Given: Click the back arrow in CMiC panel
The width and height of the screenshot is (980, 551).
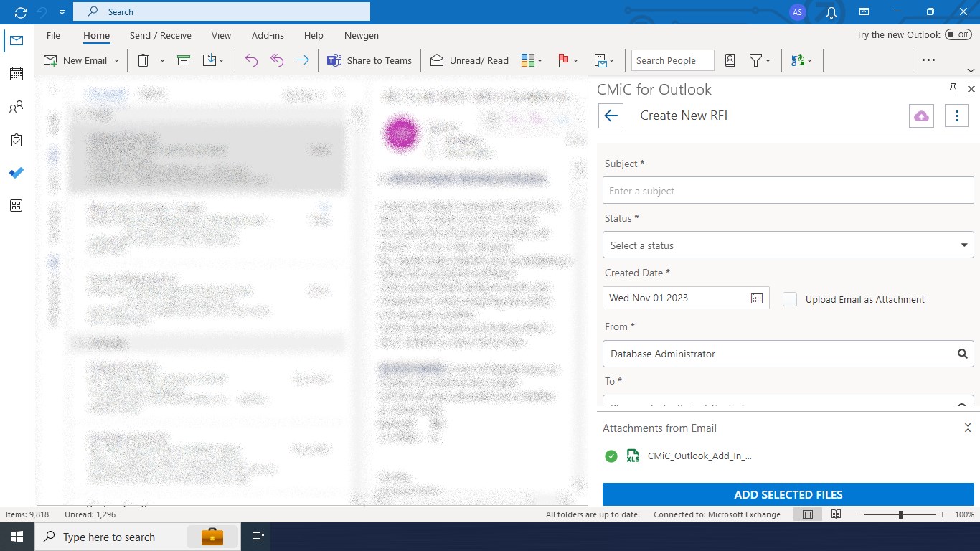Looking at the screenshot, I should click(611, 116).
